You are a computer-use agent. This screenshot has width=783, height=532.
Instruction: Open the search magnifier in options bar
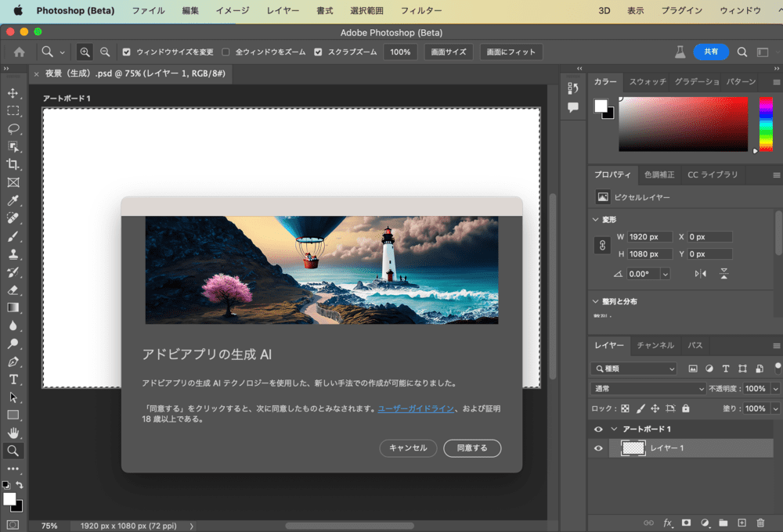coord(742,52)
